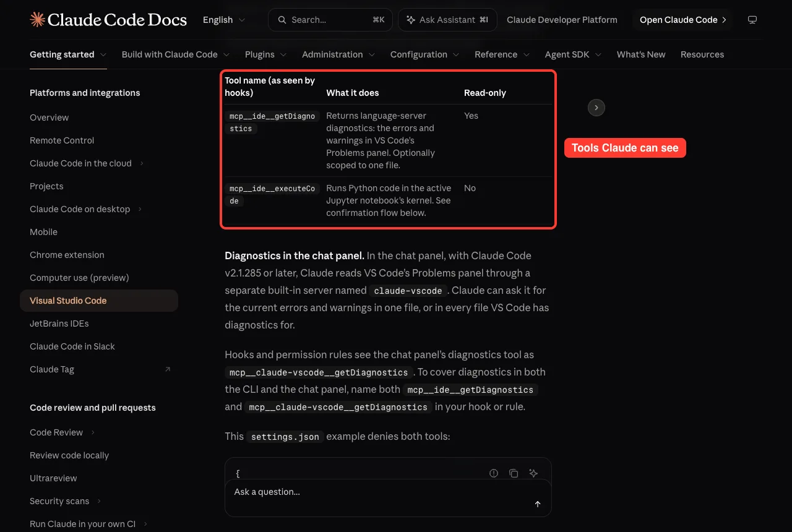This screenshot has width=792, height=532.
Task: Open the English language dropdown
Action: coord(224,20)
